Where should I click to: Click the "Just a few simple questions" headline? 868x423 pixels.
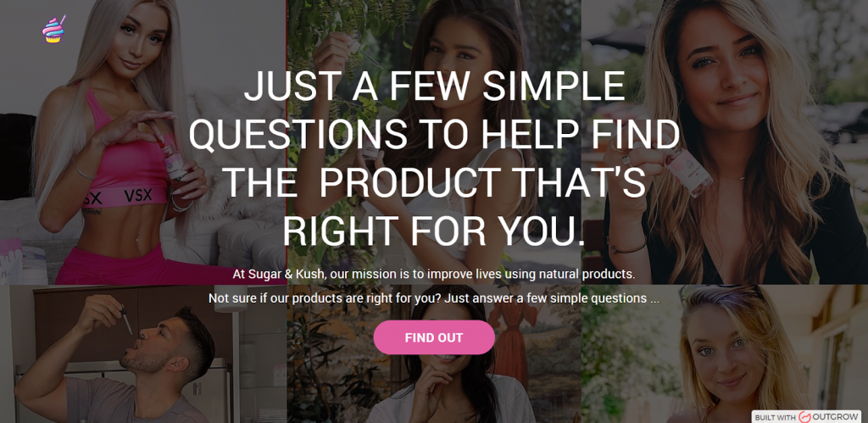click(434, 158)
